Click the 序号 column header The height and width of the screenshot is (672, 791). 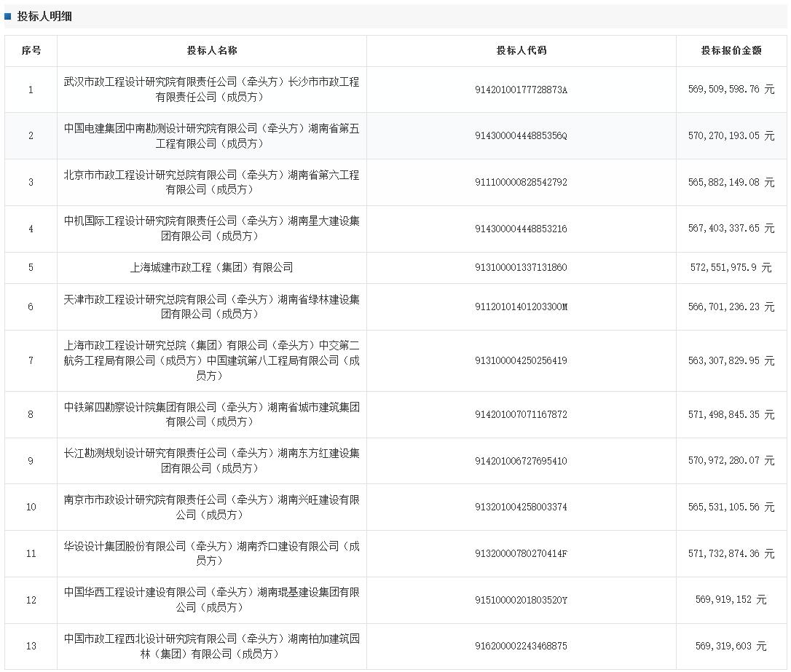pyautogui.click(x=31, y=50)
